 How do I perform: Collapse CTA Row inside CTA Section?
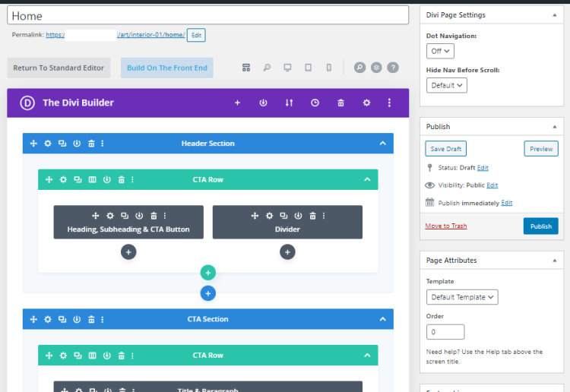pos(367,356)
